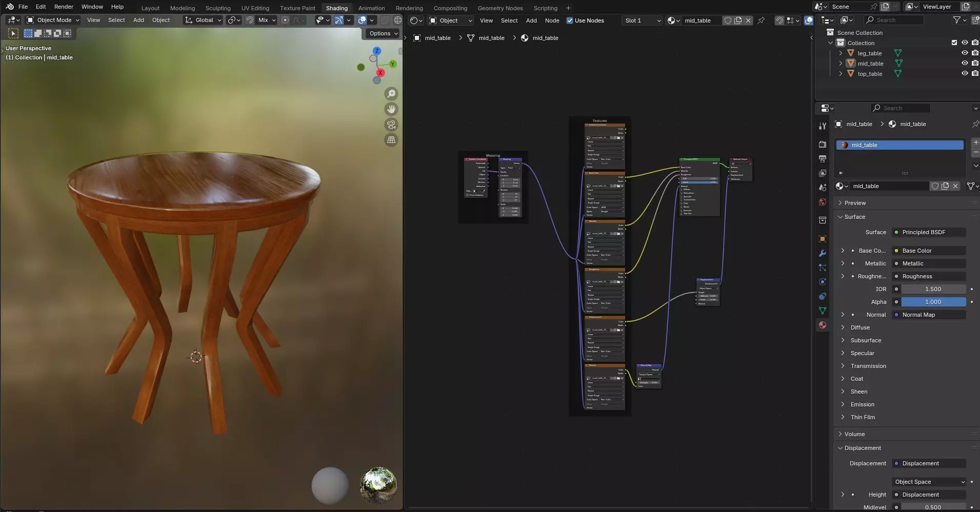Screen dimensions: 980x512
Task: Open the Material properties tab icon
Action: tap(823, 325)
